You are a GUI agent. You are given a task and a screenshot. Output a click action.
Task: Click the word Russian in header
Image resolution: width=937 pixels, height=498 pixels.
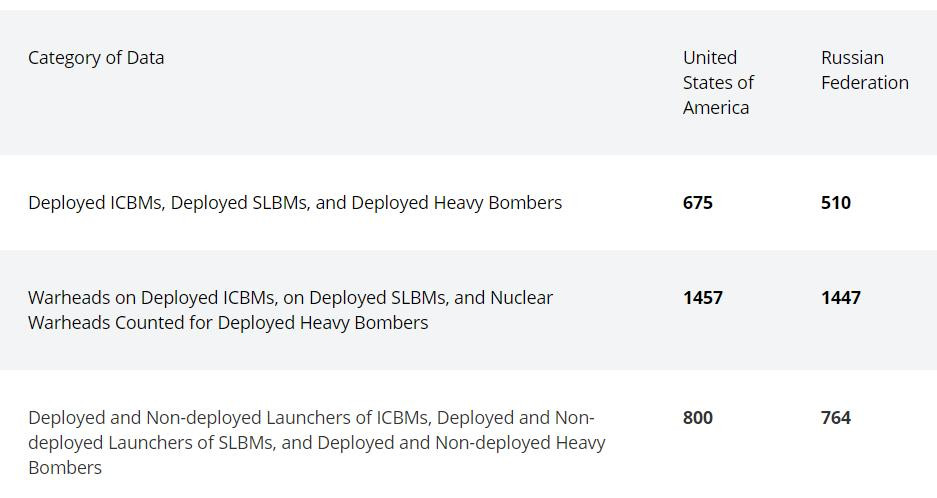(852, 58)
